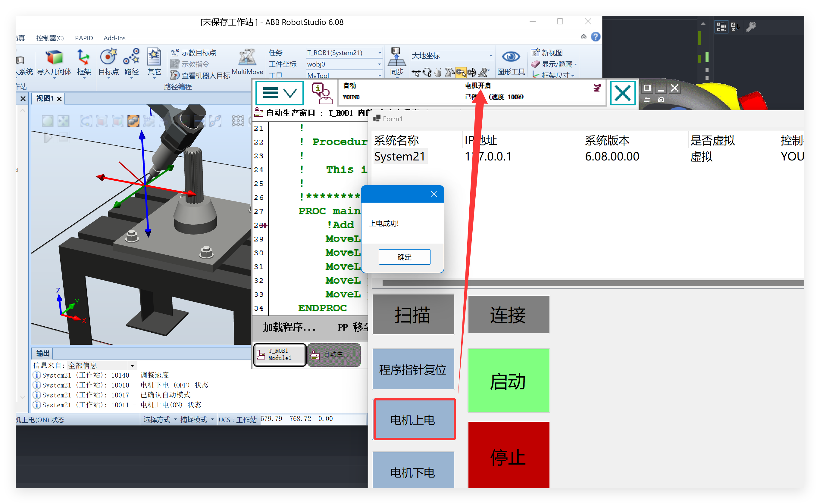This screenshot has width=820, height=504.
Task: Open the Other (其它) ribbon tool
Action: coord(154,62)
